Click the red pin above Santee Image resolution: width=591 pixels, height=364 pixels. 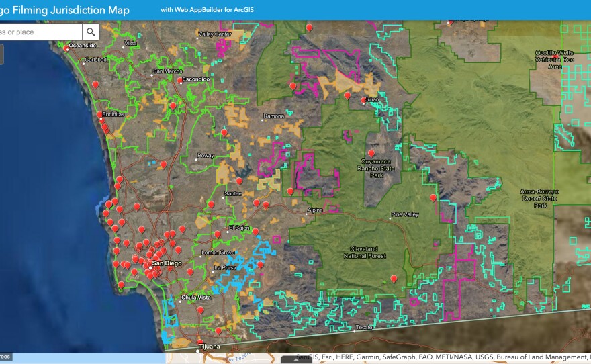tap(239, 181)
